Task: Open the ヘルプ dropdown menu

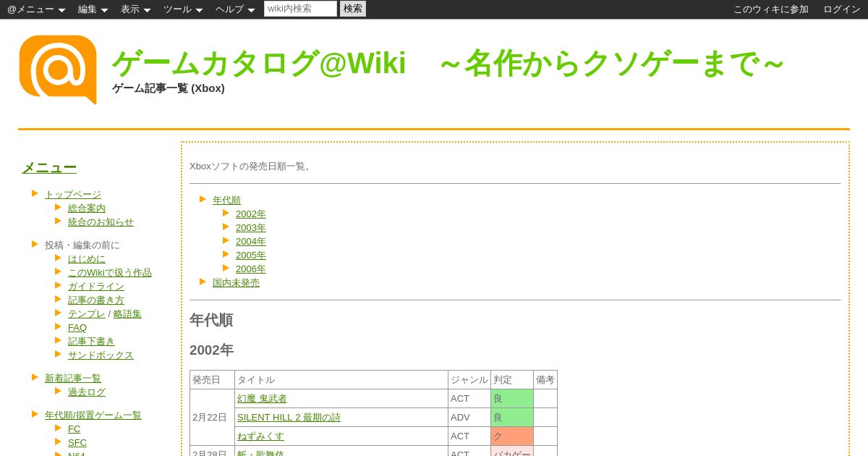Action: pos(235,9)
